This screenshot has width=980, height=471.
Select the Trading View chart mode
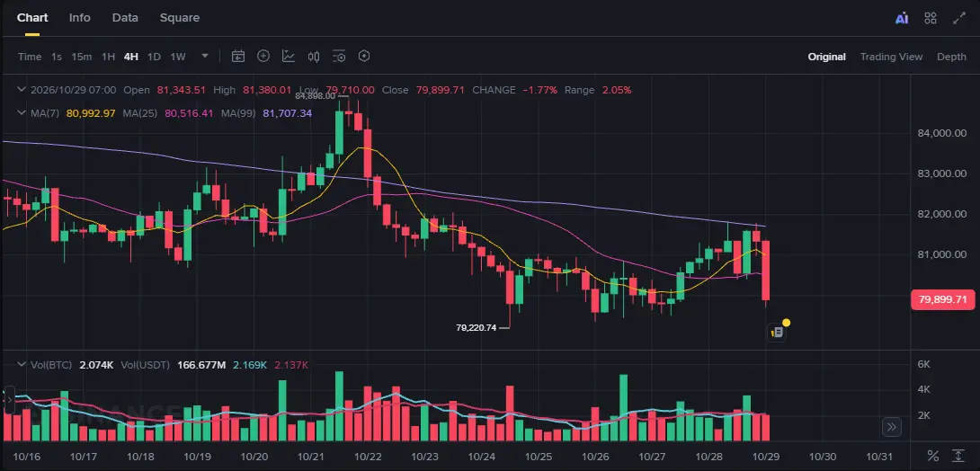coord(891,57)
